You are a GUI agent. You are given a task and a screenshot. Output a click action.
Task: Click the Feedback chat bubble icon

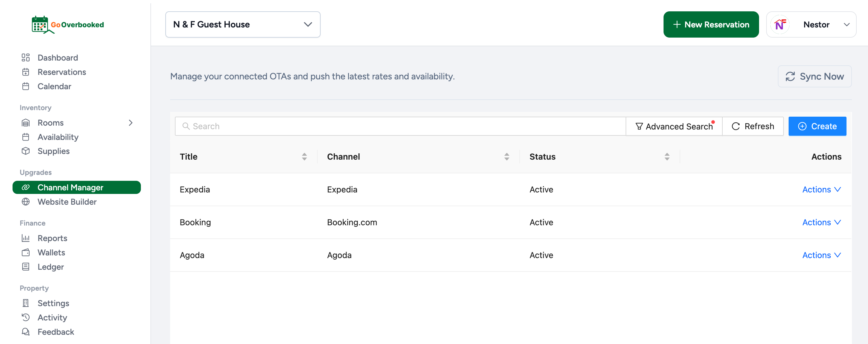(26, 332)
